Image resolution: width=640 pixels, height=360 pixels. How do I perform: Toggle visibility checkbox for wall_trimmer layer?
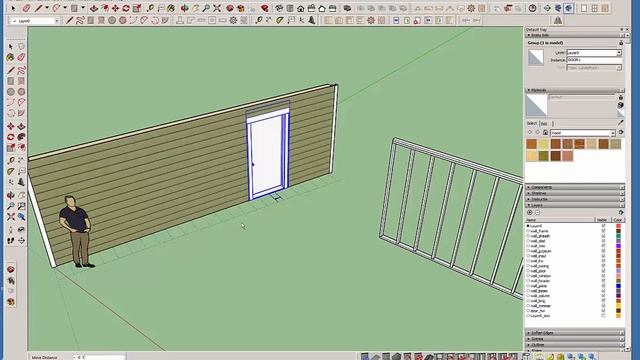(x=603, y=306)
